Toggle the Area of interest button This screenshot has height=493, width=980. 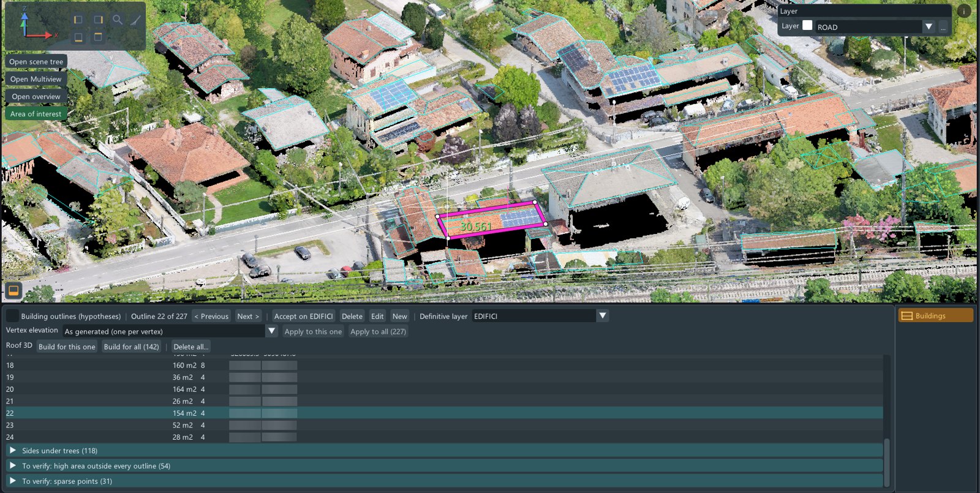[x=36, y=114]
